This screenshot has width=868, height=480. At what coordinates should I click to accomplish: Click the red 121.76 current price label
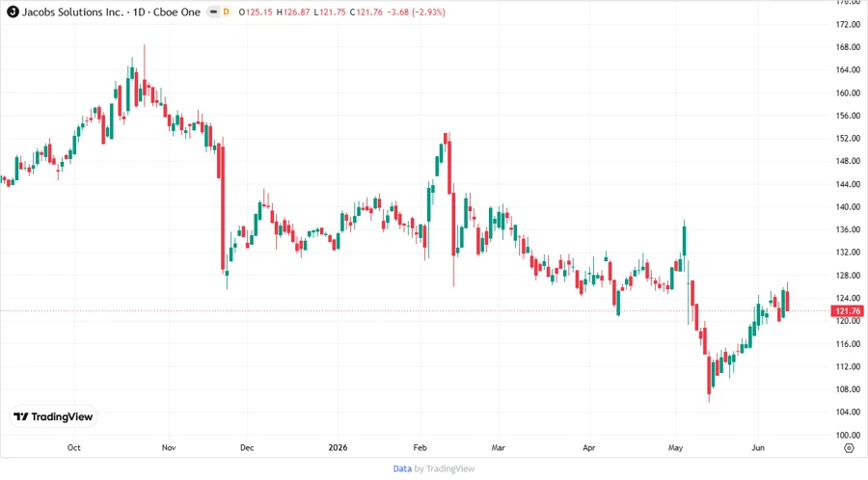pyautogui.click(x=848, y=311)
